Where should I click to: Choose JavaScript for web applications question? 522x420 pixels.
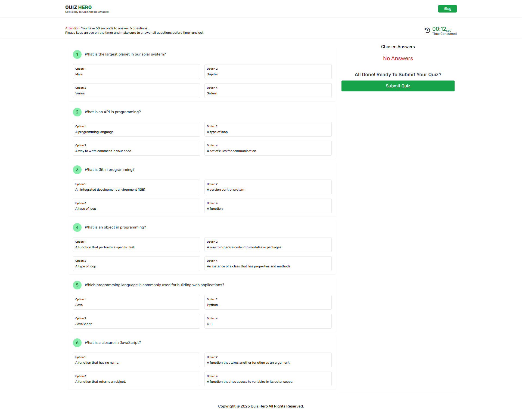pyautogui.click(x=136, y=321)
